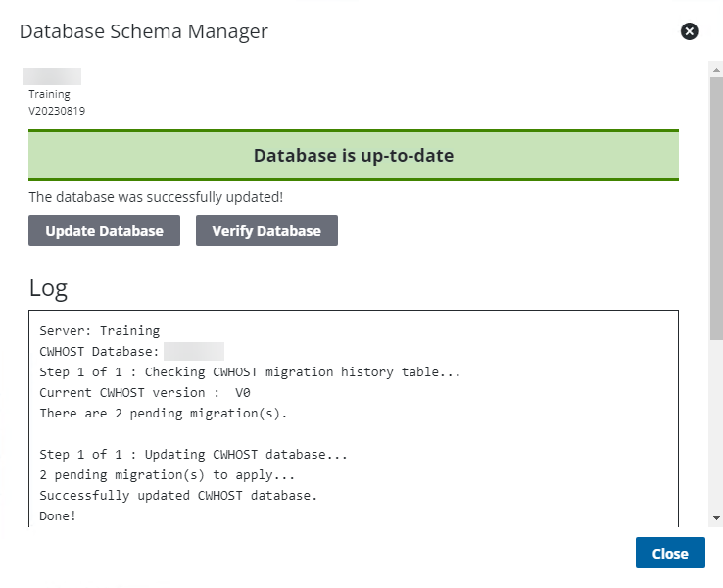The image size is (723, 588).
Task: Click the 'Log' section heading
Action: pyautogui.click(x=48, y=287)
